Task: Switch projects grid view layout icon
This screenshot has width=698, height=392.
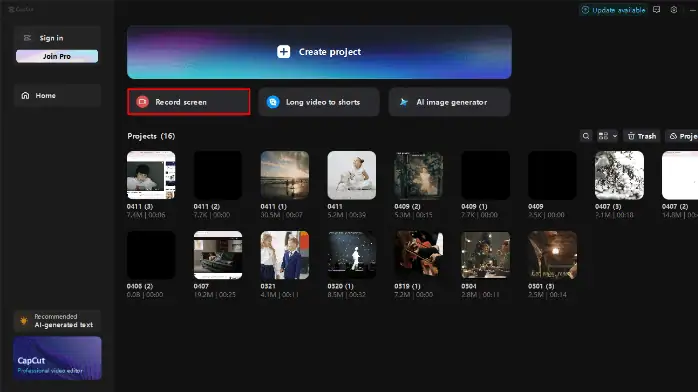Action: [x=603, y=136]
